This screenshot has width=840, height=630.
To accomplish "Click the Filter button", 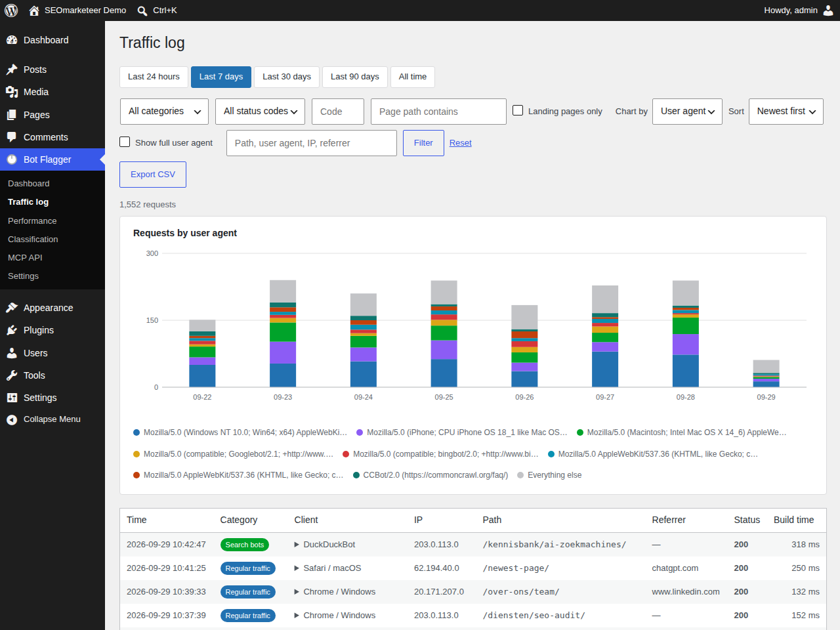I will (423, 143).
